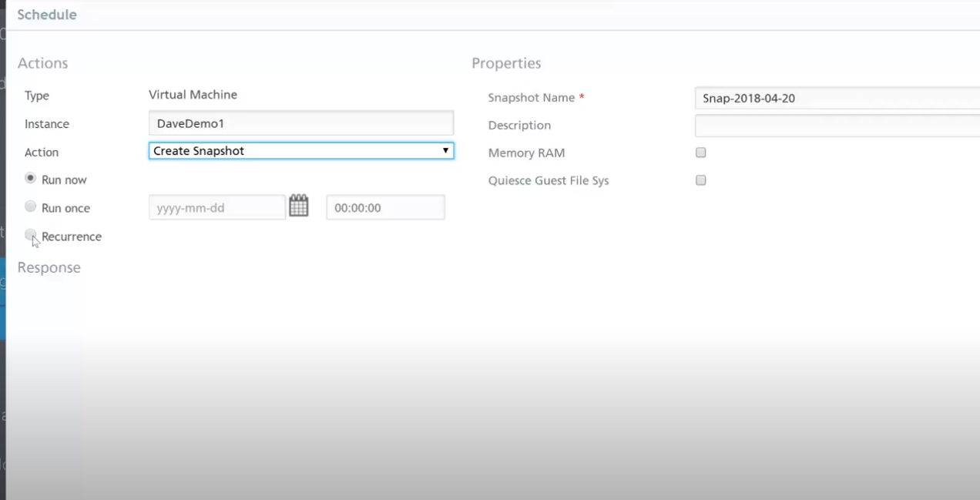980x500 pixels.
Task: Click the Schedule header title
Action: click(47, 14)
